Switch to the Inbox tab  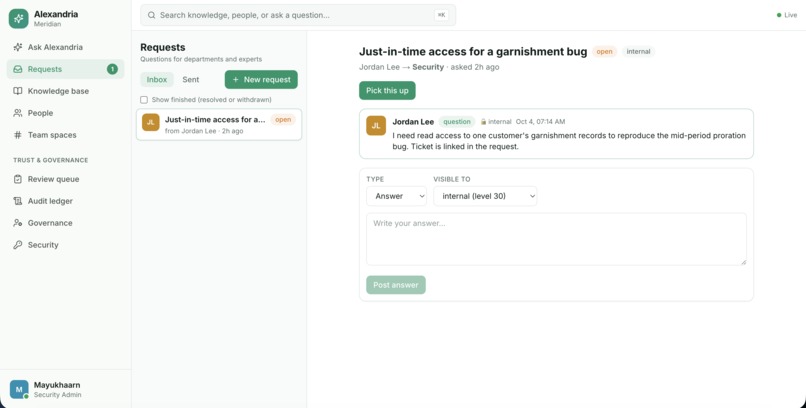point(157,80)
